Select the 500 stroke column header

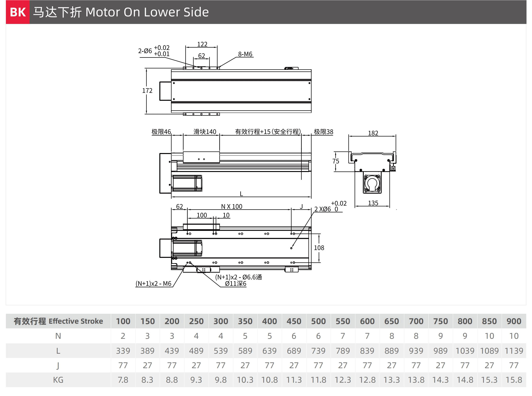click(318, 321)
